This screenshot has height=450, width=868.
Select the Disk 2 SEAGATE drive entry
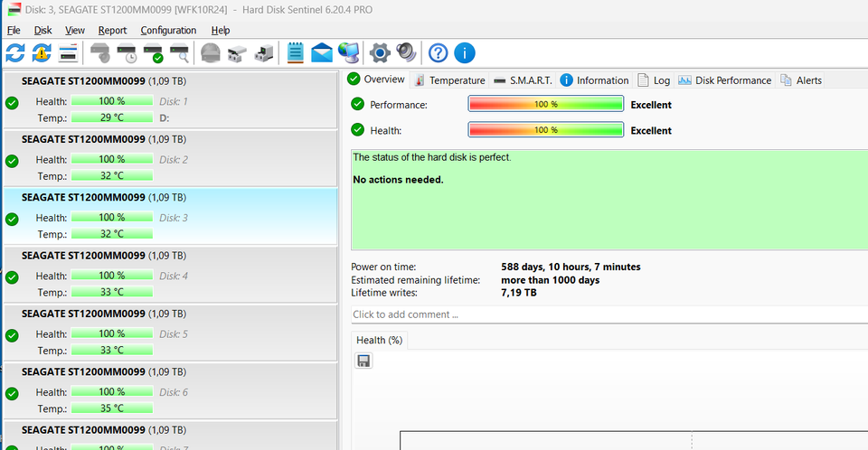(x=171, y=158)
